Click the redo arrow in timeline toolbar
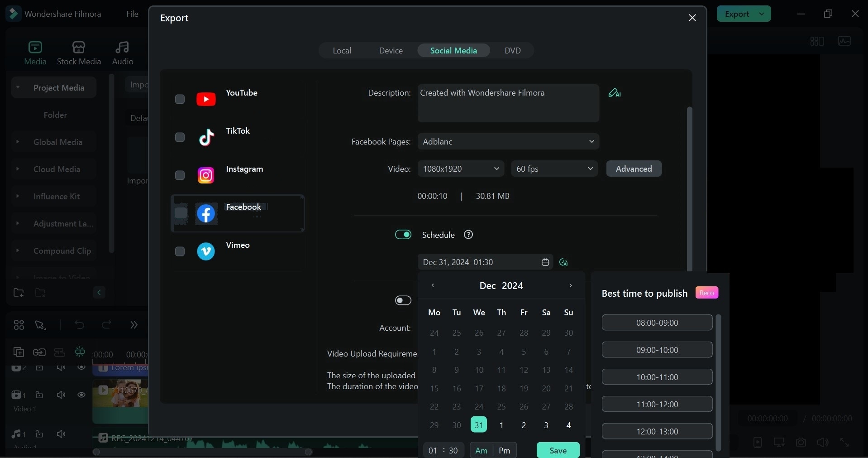 tap(106, 325)
